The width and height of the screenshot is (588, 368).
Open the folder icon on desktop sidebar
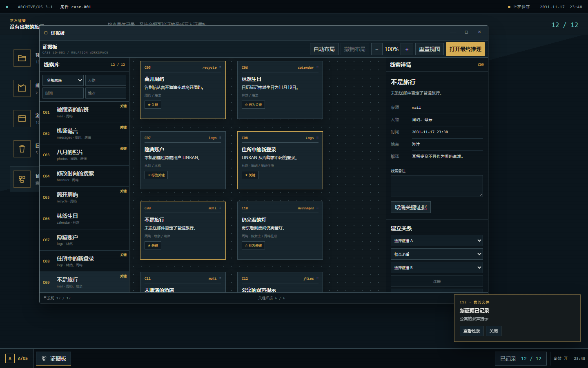[x=22, y=58]
